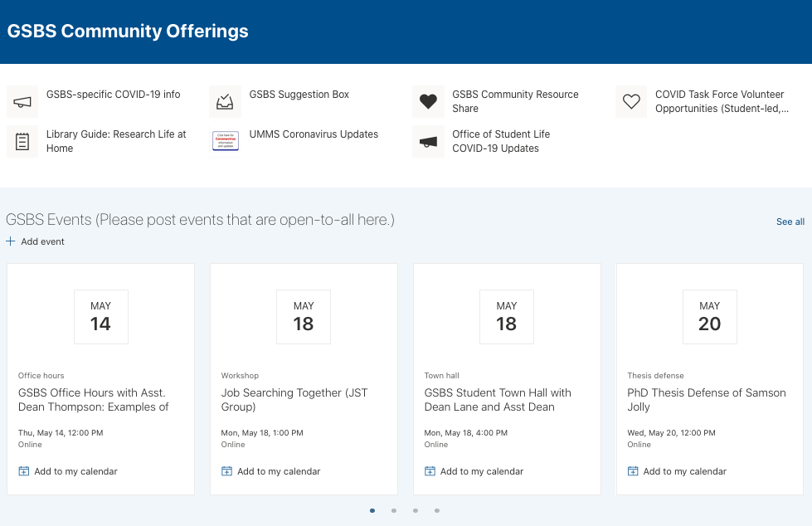Open the GSBS Suggestion Box inbox icon
Viewport: 812px width, 526px height.
click(x=225, y=102)
